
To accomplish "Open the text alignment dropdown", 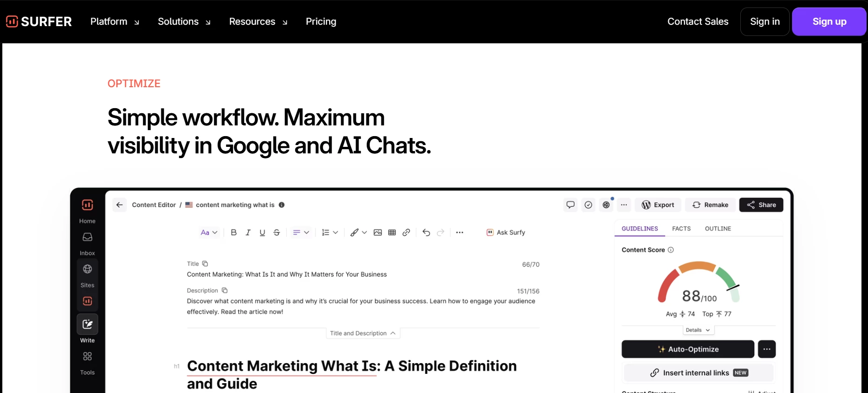I will tap(301, 232).
